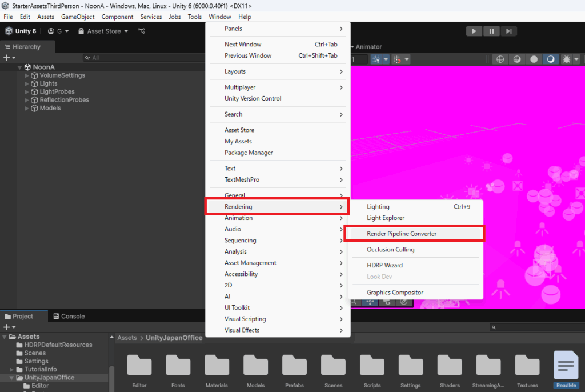
Task: Click Assets in the breadcrumb path
Action: pos(127,338)
